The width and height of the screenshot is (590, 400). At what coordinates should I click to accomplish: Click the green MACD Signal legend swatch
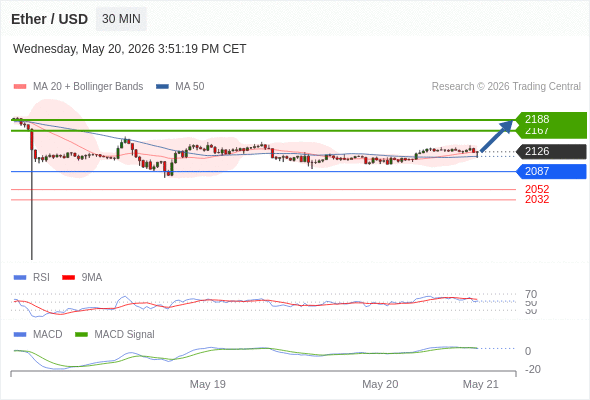pos(81,335)
